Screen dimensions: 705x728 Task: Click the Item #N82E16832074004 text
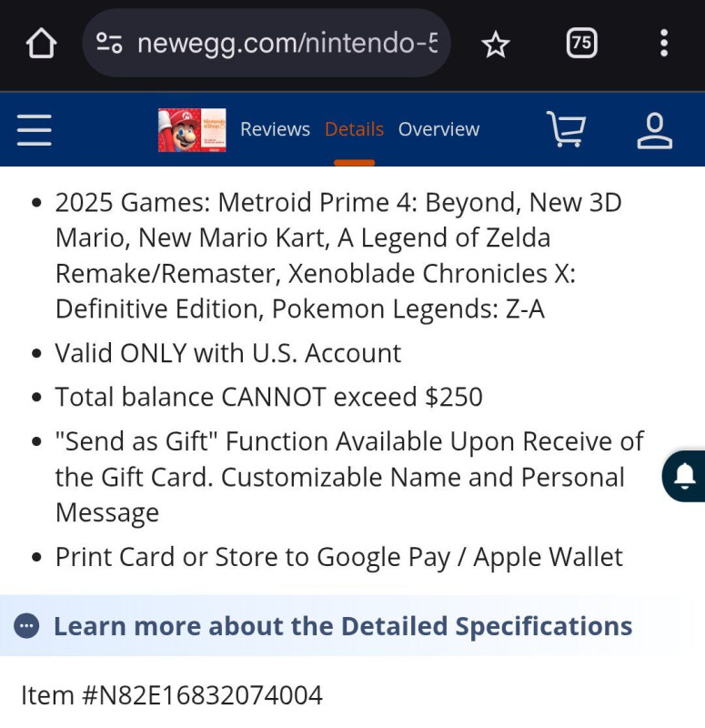tap(172, 695)
